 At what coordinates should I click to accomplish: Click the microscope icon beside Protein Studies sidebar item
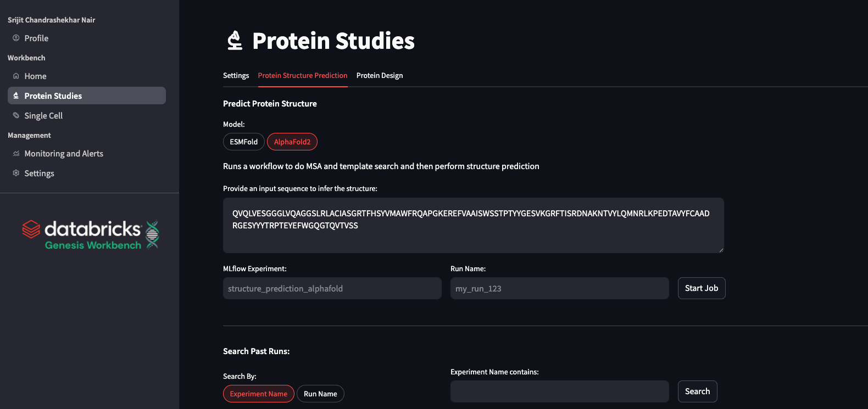pos(16,96)
